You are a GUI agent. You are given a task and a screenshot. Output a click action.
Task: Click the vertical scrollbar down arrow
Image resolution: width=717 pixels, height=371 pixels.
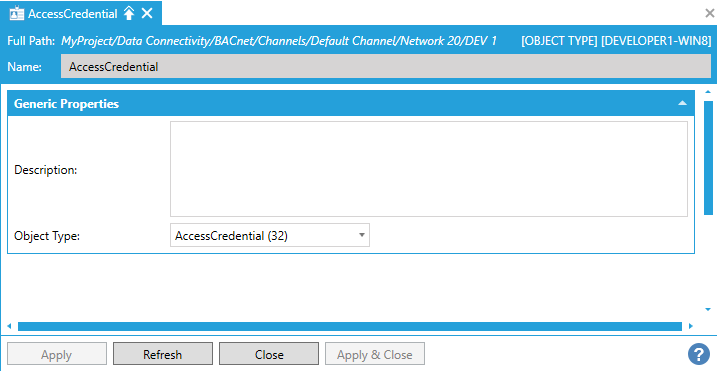point(708,309)
